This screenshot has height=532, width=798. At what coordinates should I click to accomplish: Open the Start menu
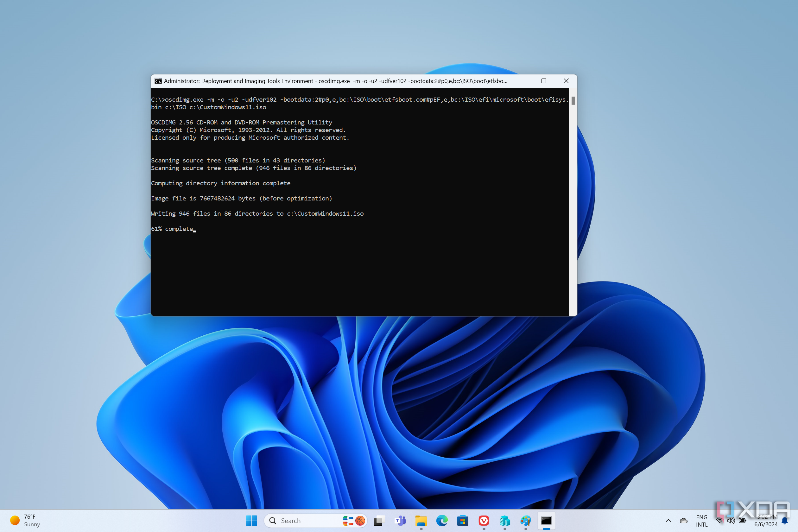(x=252, y=520)
